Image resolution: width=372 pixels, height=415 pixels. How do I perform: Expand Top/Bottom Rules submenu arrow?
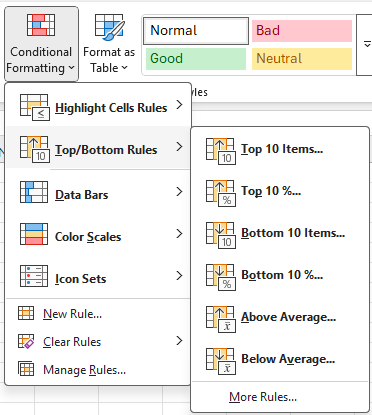[179, 147]
